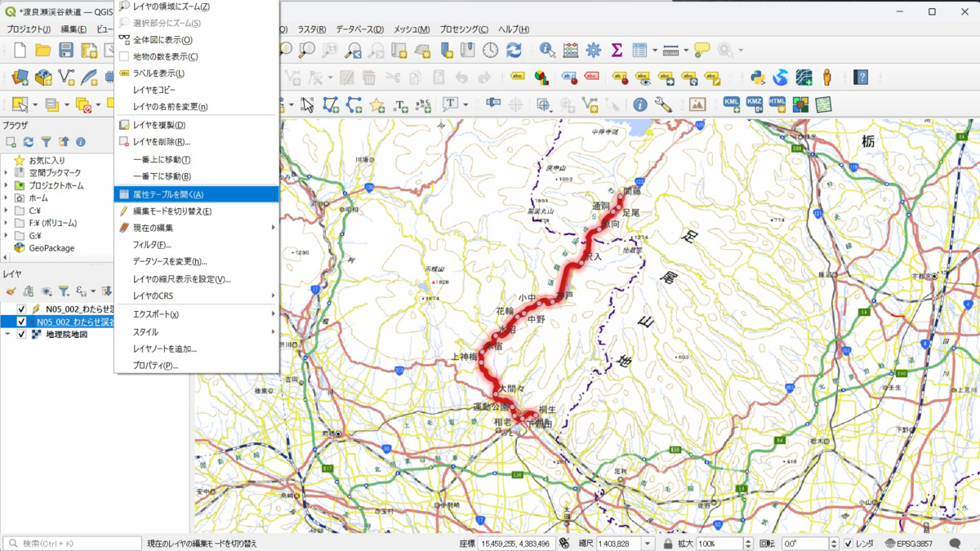Open the プラグイン… sorry, the ヘルプ menu

(514, 29)
